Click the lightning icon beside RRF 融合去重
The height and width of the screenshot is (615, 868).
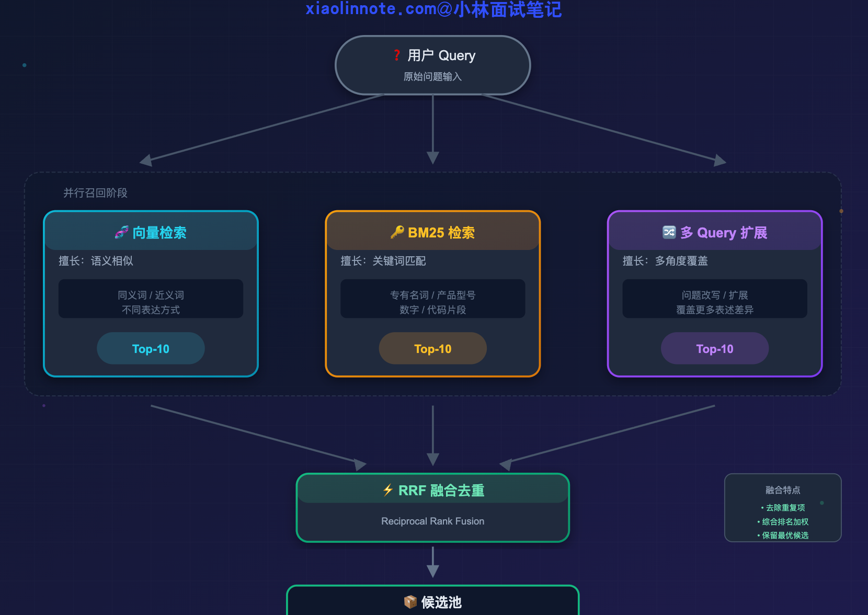pyautogui.click(x=387, y=490)
